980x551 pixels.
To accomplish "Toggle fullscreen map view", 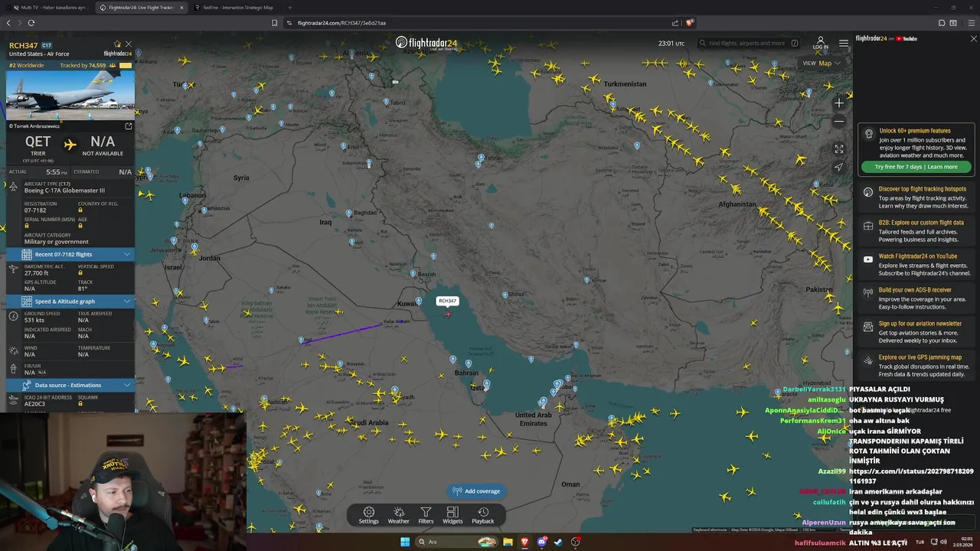I will tap(839, 149).
